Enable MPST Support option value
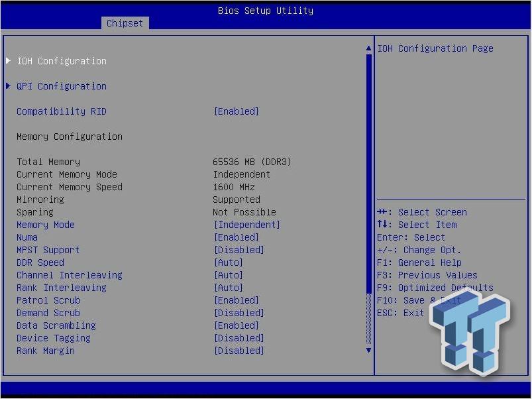Screen dimensions: 532x399 pyautogui.click(x=239, y=250)
